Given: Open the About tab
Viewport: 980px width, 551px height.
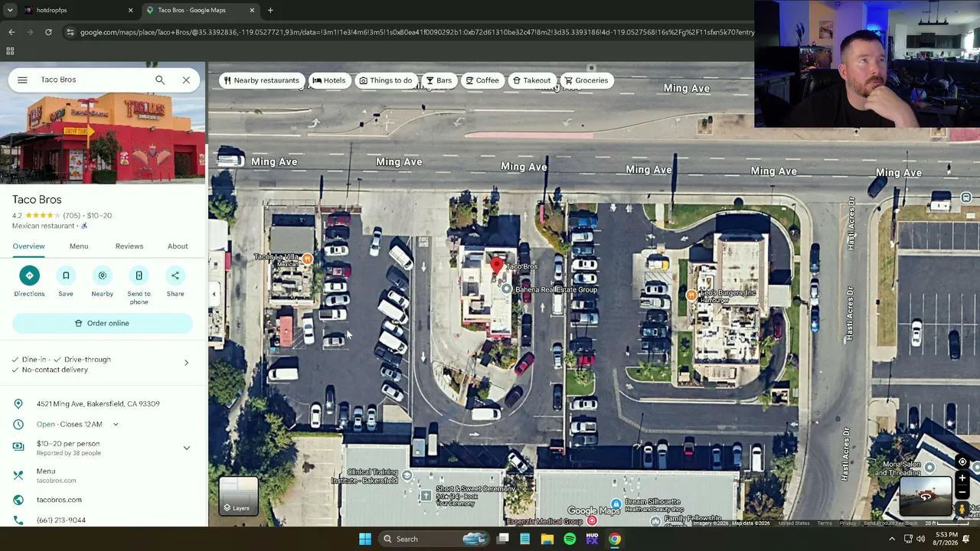Looking at the screenshot, I should point(178,246).
